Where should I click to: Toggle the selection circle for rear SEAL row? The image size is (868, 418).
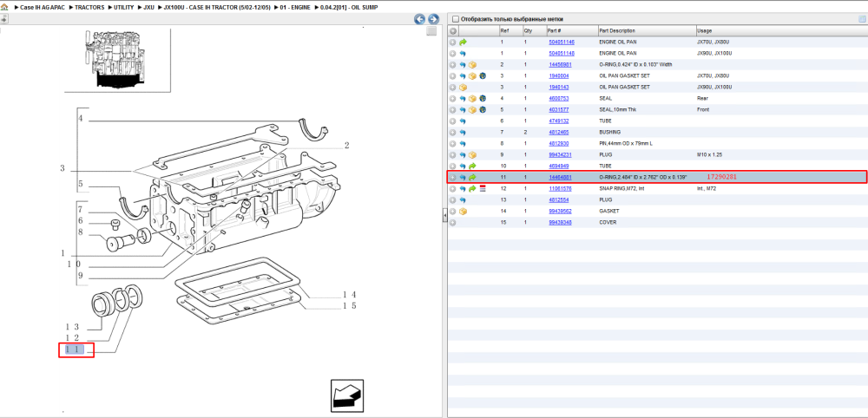(453, 98)
